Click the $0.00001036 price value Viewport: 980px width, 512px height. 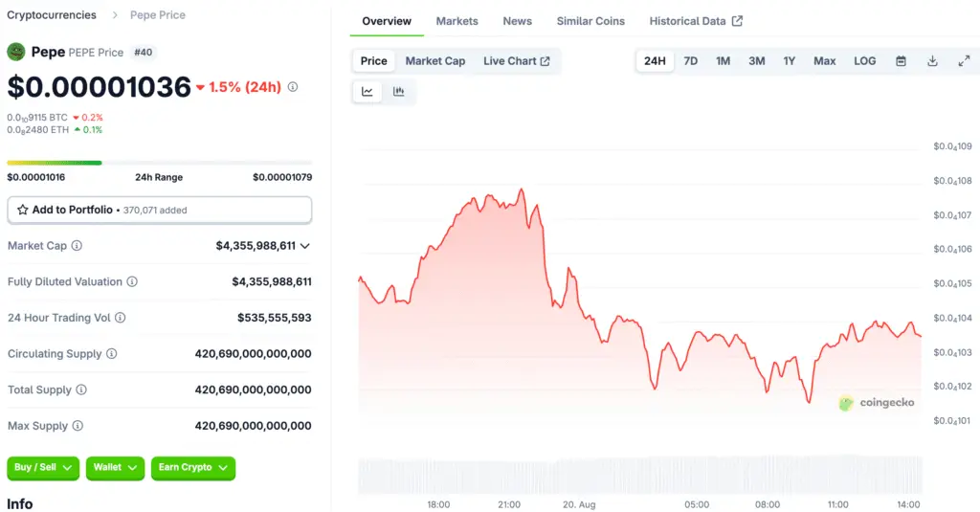point(99,87)
